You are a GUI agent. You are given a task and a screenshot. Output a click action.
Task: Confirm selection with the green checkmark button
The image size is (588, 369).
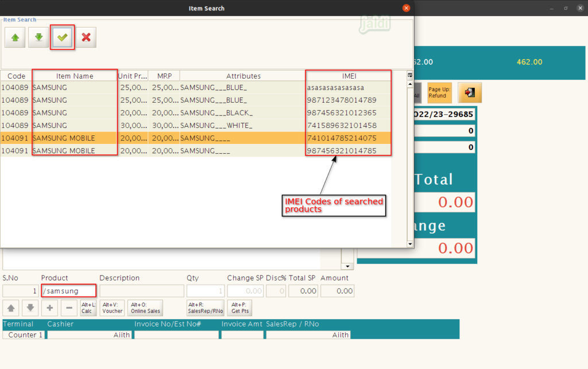62,37
